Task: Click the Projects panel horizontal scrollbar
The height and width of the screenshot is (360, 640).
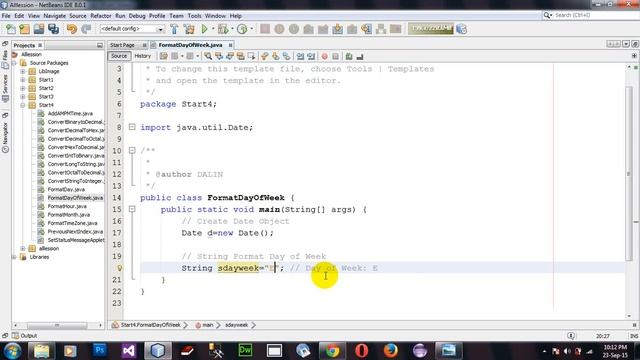Action: coord(57,325)
